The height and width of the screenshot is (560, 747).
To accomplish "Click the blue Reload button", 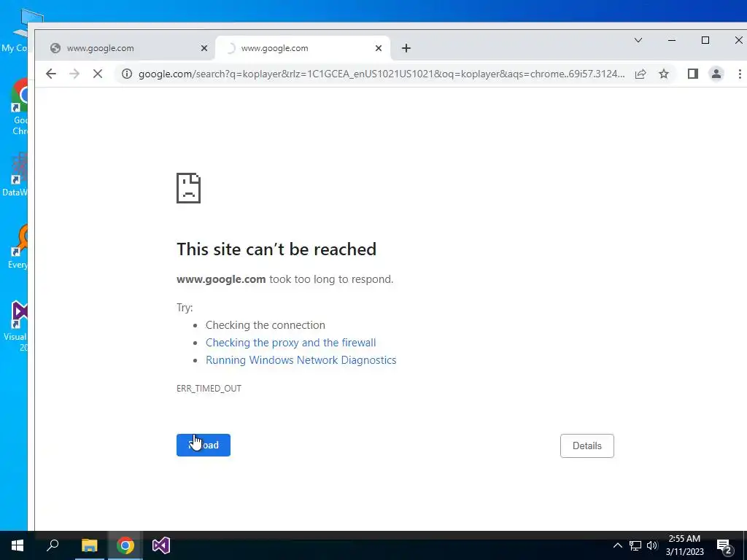I will pyautogui.click(x=204, y=446).
